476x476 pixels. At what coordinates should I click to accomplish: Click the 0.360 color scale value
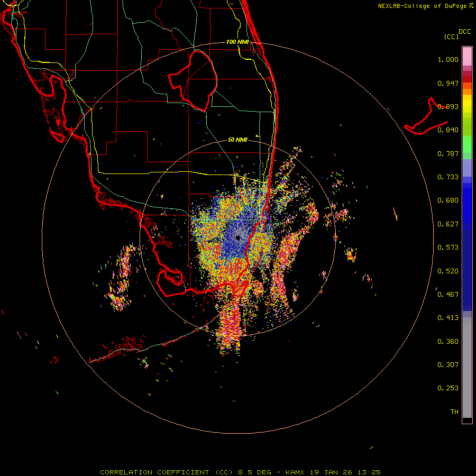448,342
